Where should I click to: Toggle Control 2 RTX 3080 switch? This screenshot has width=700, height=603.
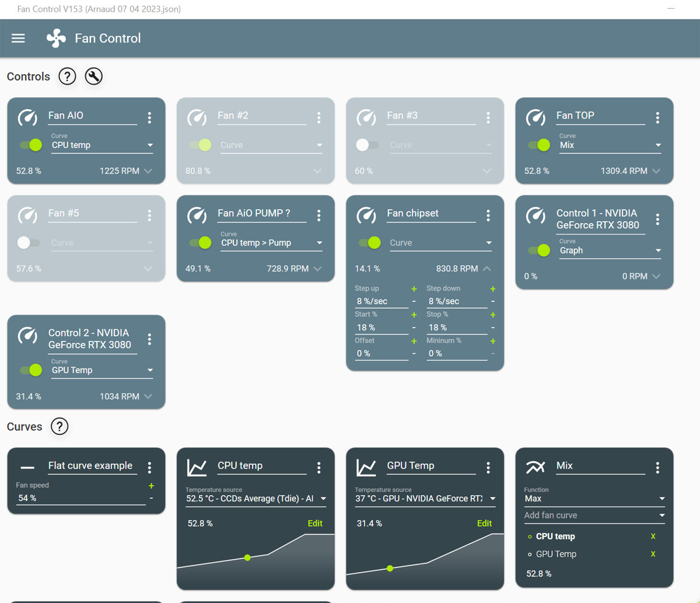click(x=31, y=370)
